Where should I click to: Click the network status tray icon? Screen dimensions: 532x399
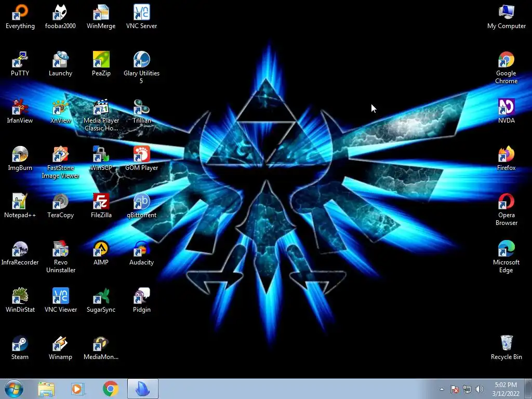(467, 389)
